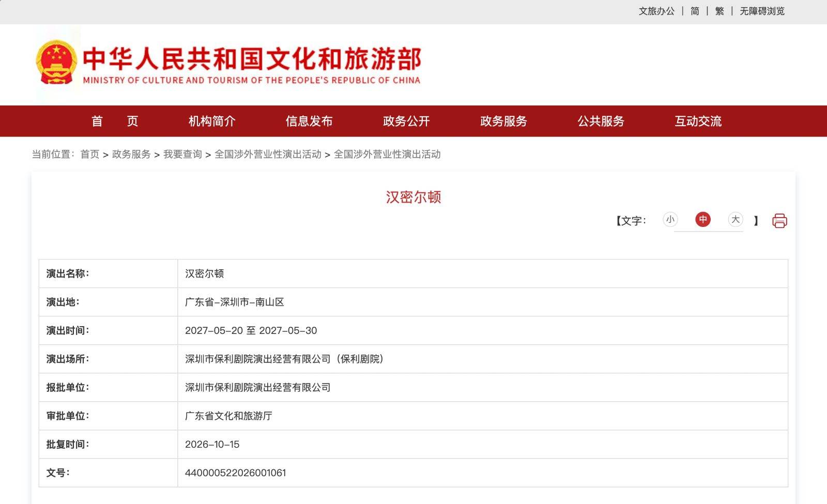Click the 演出时间 row label
Screen dimensions: 827x504
click(68, 330)
